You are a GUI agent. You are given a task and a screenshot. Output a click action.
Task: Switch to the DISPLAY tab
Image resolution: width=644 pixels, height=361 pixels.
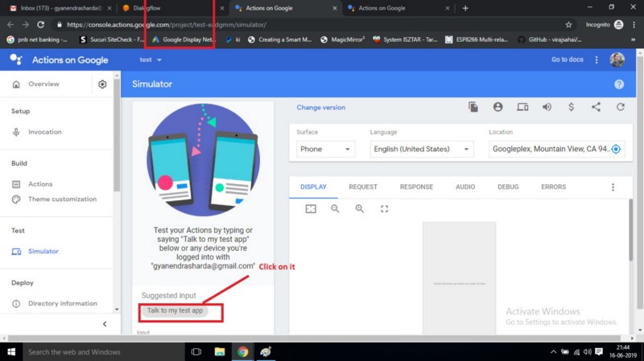click(x=313, y=187)
